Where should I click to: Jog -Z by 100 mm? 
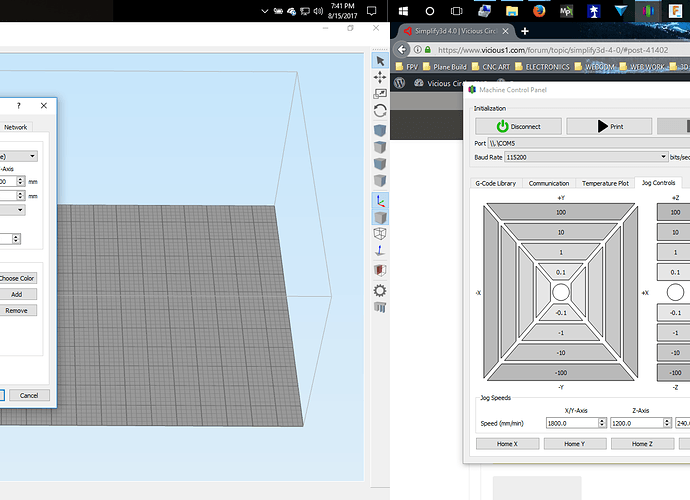(x=675, y=372)
